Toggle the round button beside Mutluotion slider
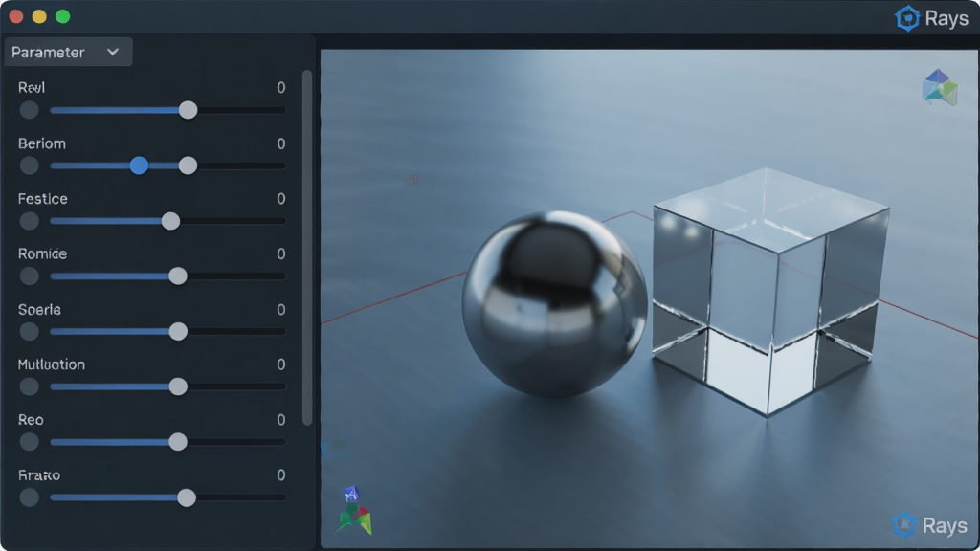This screenshot has width=980, height=551. (x=29, y=386)
